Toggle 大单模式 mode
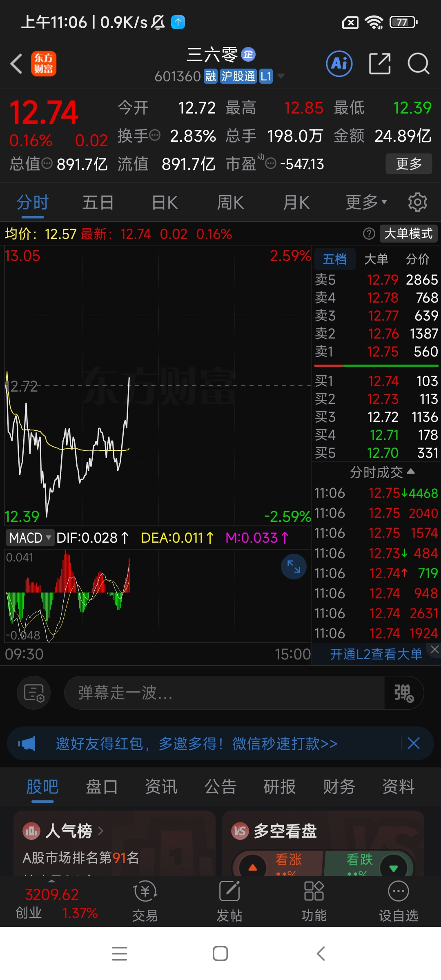 (x=408, y=234)
